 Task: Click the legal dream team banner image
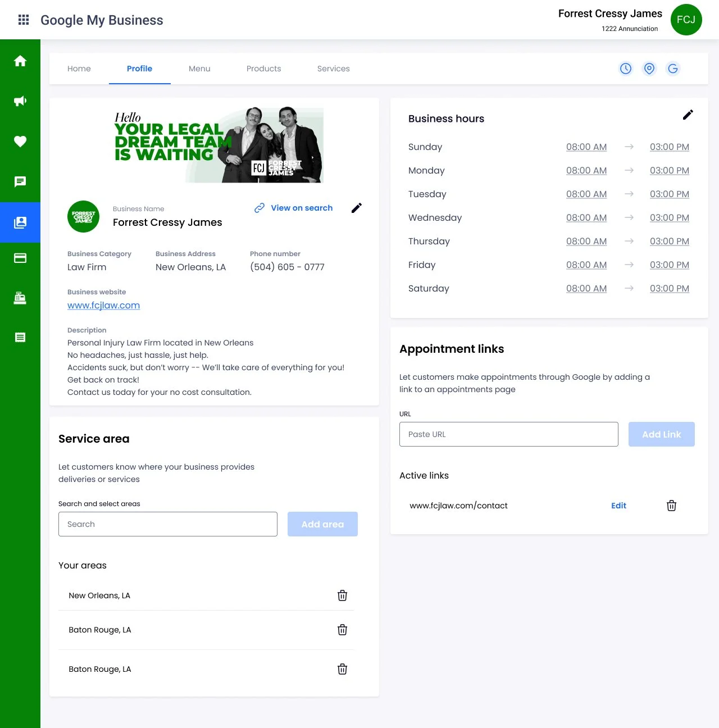(x=219, y=145)
